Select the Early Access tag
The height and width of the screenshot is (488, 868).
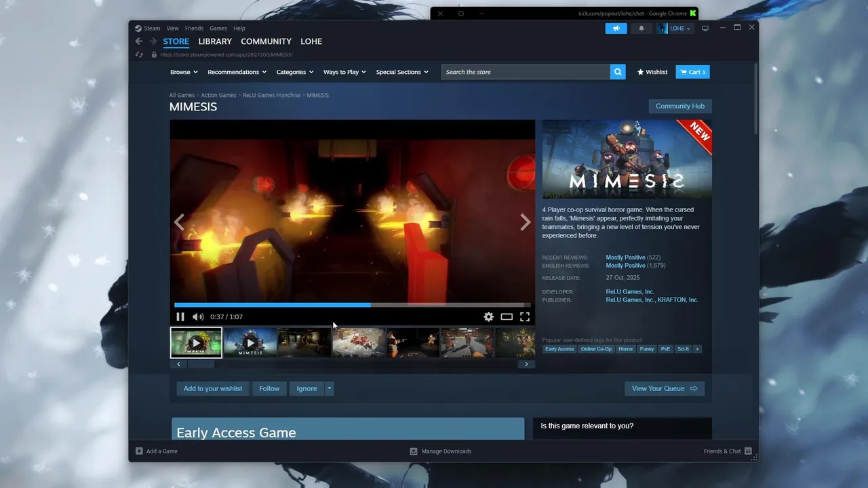point(559,349)
